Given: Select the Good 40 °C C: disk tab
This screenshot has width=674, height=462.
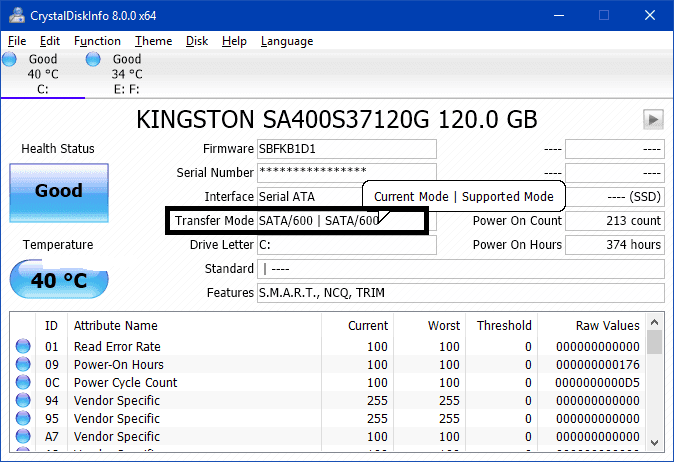Looking at the screenshot, I should pyautogui.click(x=43, y=74).
